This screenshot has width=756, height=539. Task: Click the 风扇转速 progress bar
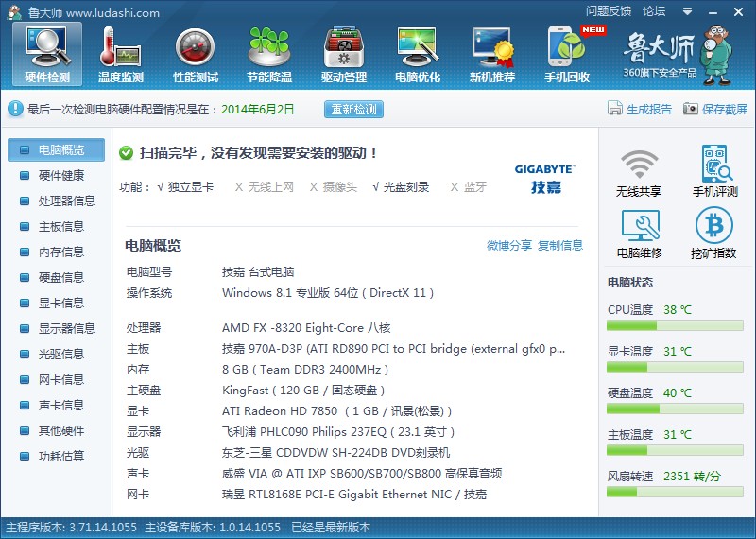click(675, 492)
